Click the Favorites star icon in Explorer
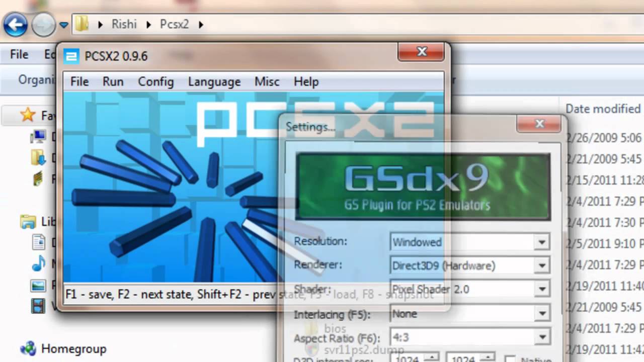 [28, 115]
